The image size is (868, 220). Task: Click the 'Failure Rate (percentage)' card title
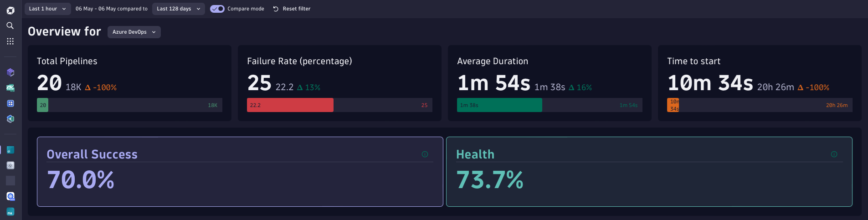[x=299, y=61]
